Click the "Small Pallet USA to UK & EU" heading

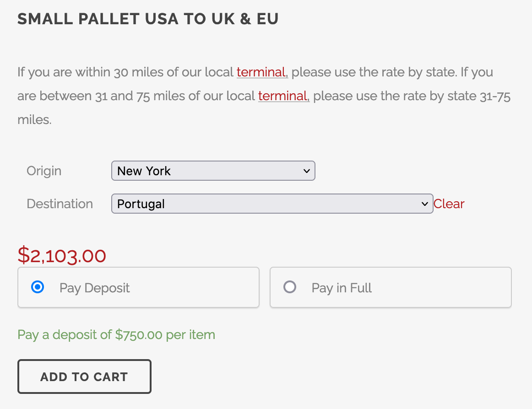pyautogui.click(x=148, y=19)
